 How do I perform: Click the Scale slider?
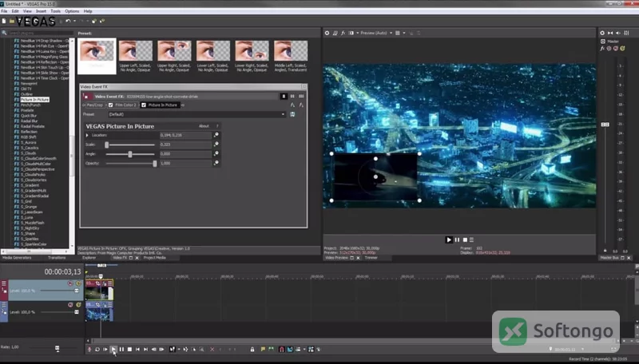[130, 144]
